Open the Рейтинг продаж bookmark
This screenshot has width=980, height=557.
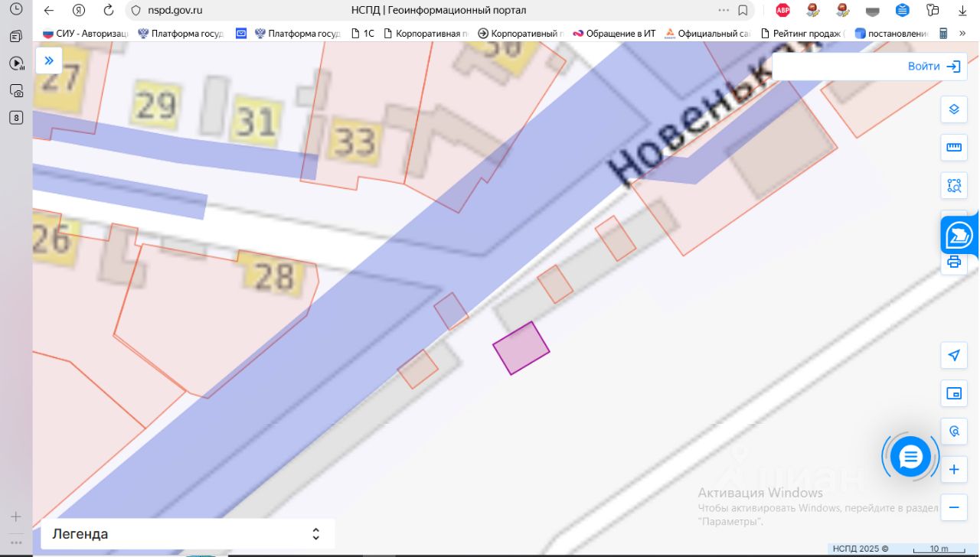(802, 34)
